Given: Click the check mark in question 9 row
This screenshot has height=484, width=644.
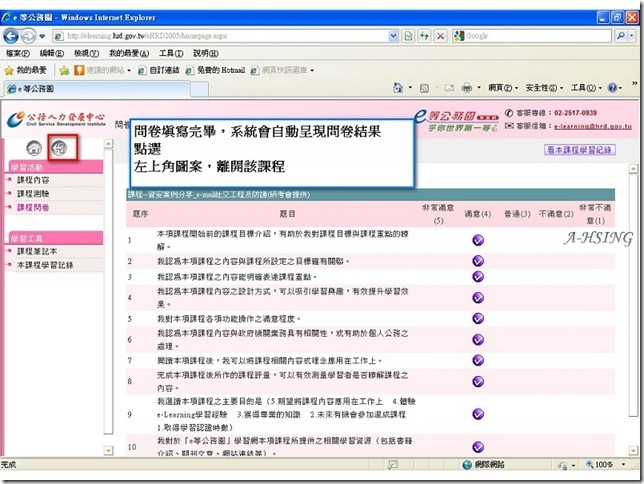Looking at the screenshot, I should [x=478, y=414].
